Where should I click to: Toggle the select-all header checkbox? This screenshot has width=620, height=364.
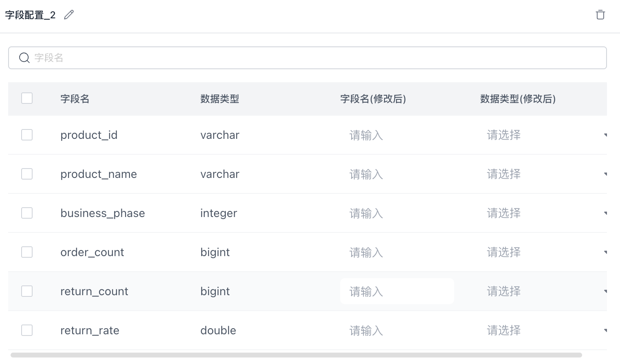point(27,98)
